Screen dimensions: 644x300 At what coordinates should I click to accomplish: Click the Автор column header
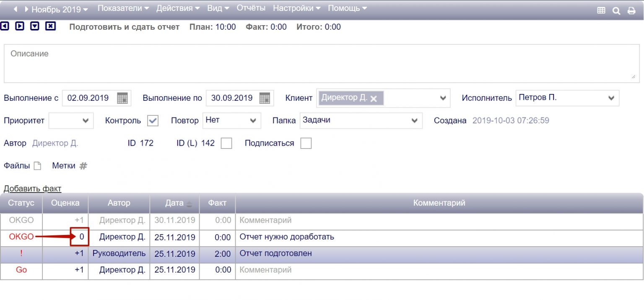coord(119,203)
